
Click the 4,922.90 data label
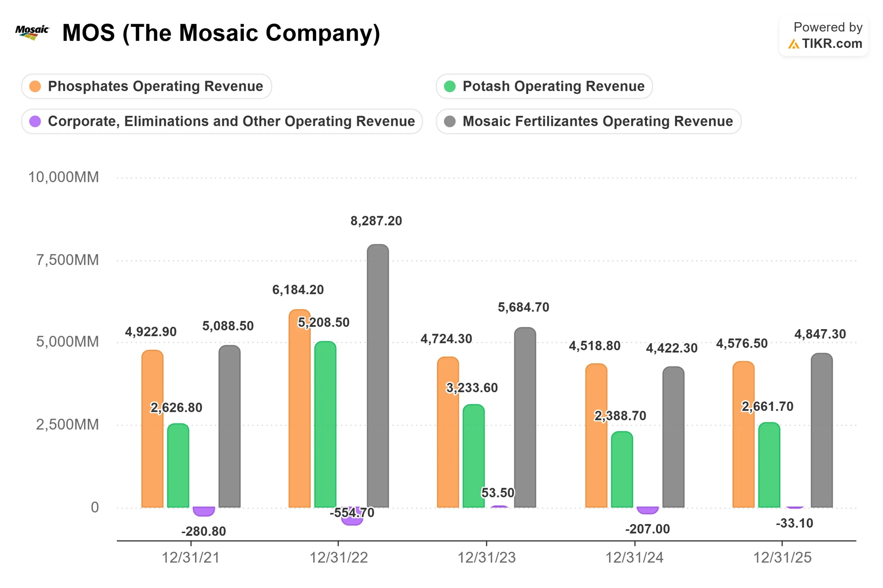coord(150,332)
